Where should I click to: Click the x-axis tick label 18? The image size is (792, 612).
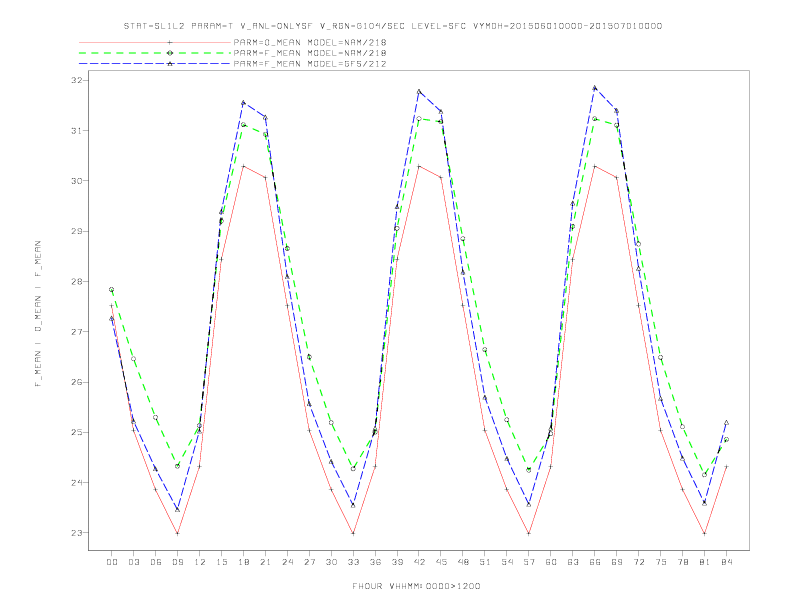click(x=243, y=562)
